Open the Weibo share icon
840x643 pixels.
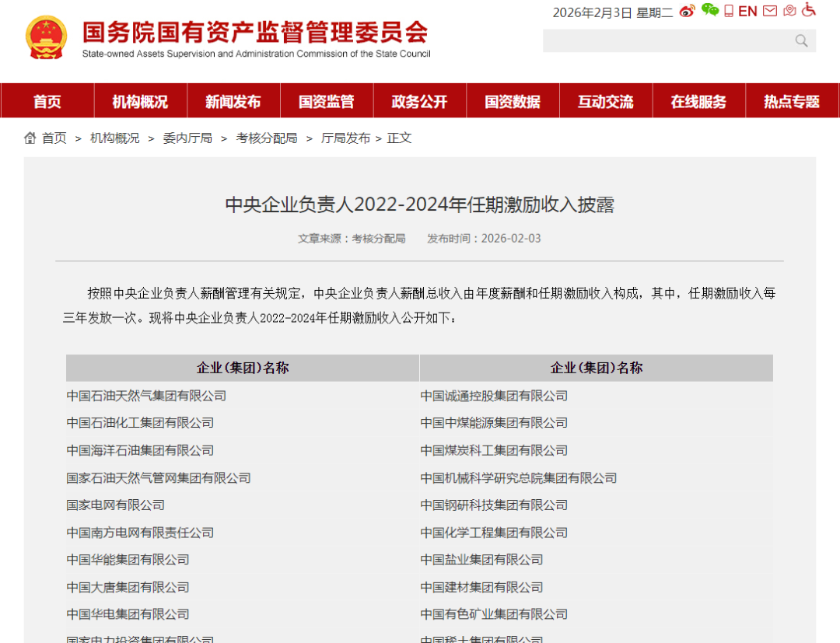pyautogui.click(x=687, y=11)
